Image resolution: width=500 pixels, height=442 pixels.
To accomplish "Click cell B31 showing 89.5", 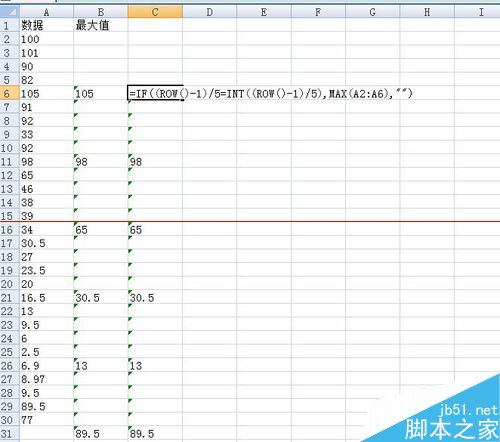I will coord(101,433).
